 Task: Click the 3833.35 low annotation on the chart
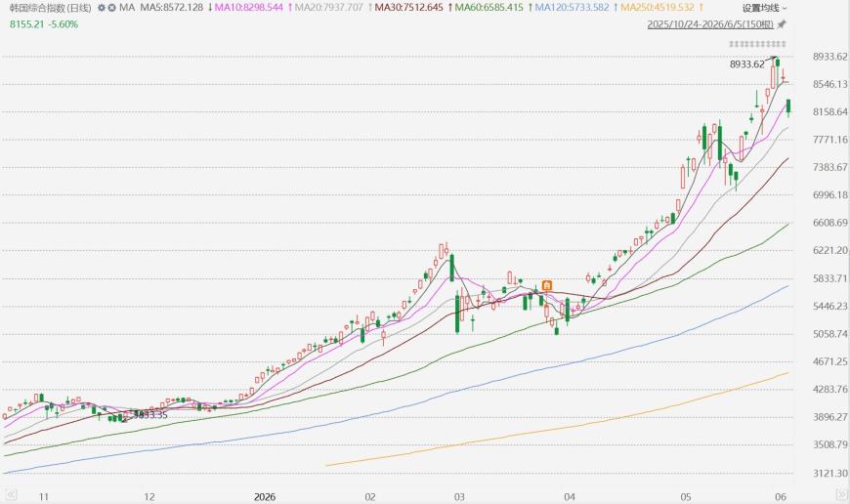tap(150, 415)
